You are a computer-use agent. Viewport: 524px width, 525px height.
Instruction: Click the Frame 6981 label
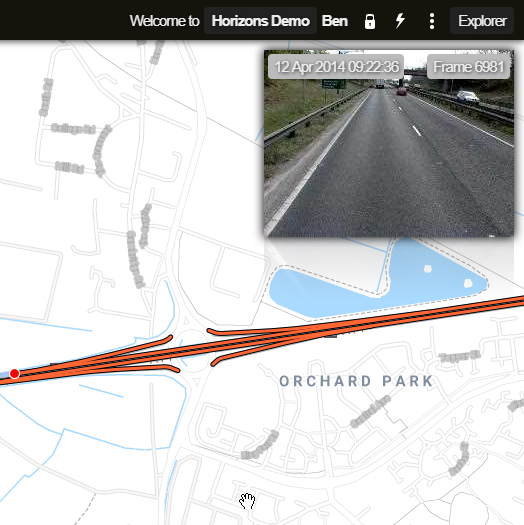[468, 67]
